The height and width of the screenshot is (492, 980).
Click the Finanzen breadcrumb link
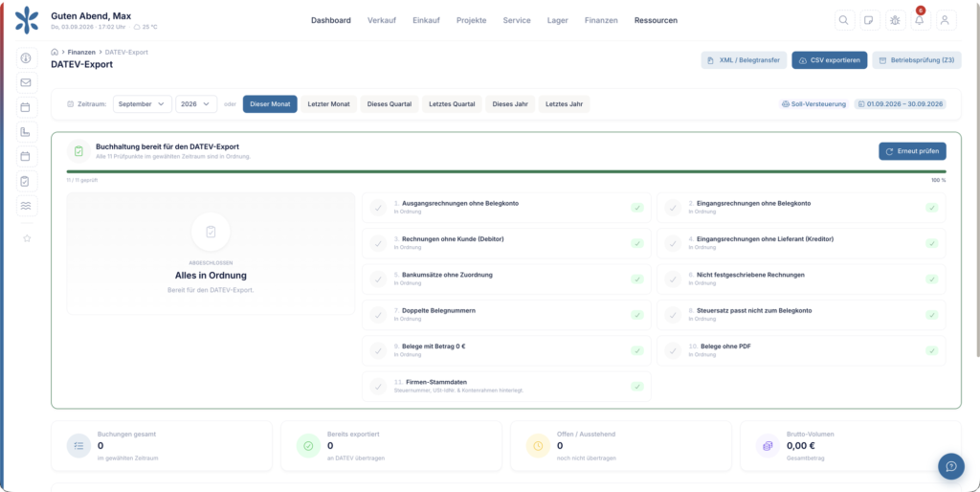(x=81, y=53)
